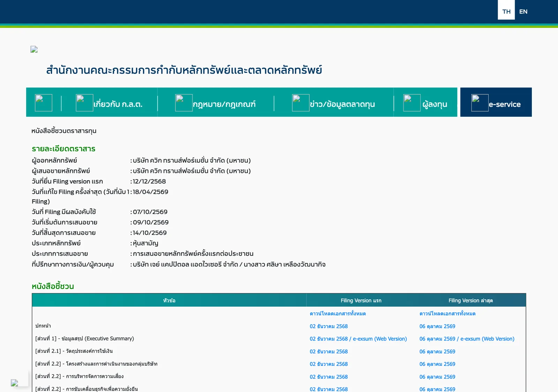Click the icon beside เกี่ยวกับ ก.ล.ต.

(x=84, y=103)
